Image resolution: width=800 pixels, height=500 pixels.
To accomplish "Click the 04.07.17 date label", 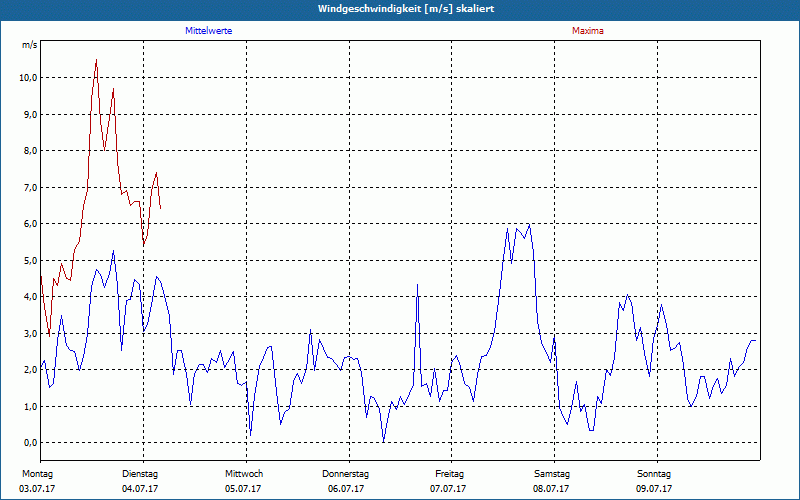I will pyautogui.click(x=140, y=489).
